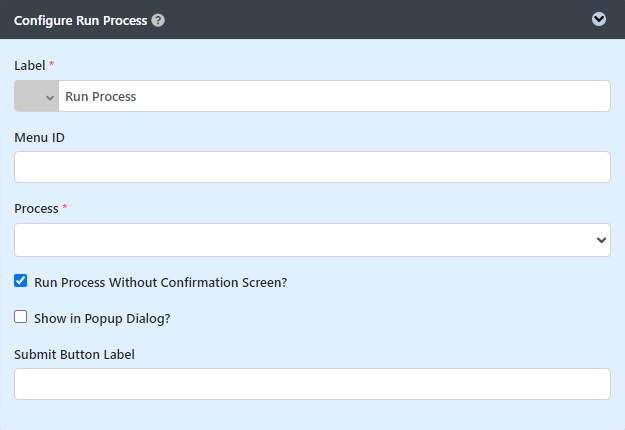Open the Label icon picker dropdown
The width and height of the screenshot is (625, 430).
tap(37, 97)
